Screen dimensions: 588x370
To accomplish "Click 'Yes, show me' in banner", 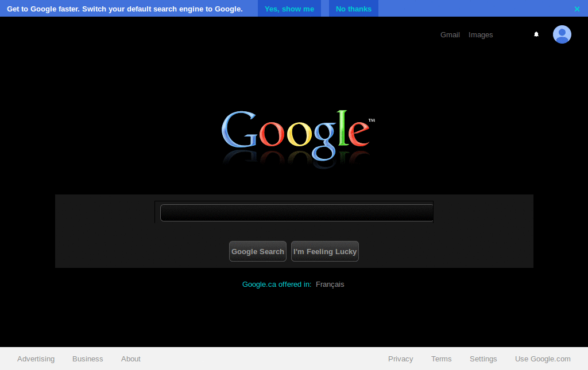I will click(x=289, y=9).
